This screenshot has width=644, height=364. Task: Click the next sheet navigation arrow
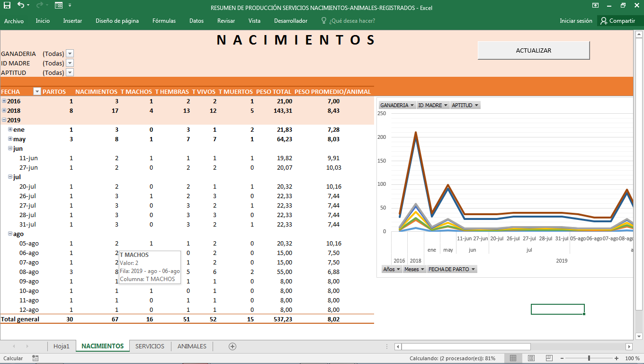pos(27,346)
